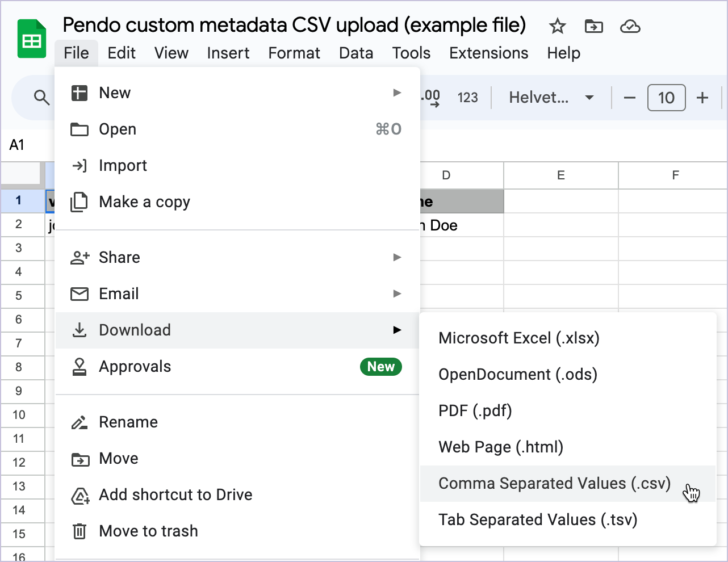
Task: Open the Helvetica font dropdown
Action: (x=551, y=98)
